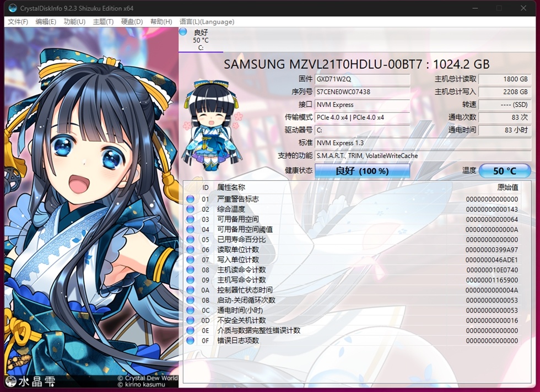540x392 pixels.
Task: Click the 驱动器号 field showing C:
Action: [x=363, y=130]
